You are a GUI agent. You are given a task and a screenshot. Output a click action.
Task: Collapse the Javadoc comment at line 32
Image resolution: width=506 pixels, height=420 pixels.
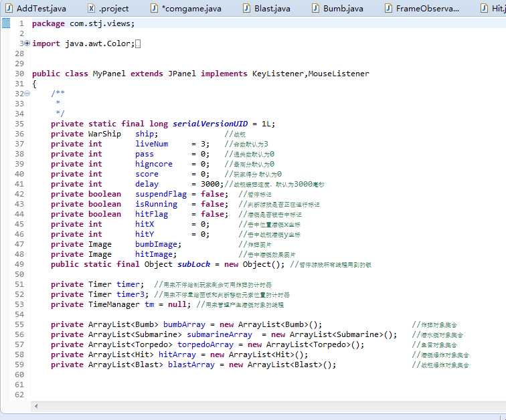click(27, 94)
